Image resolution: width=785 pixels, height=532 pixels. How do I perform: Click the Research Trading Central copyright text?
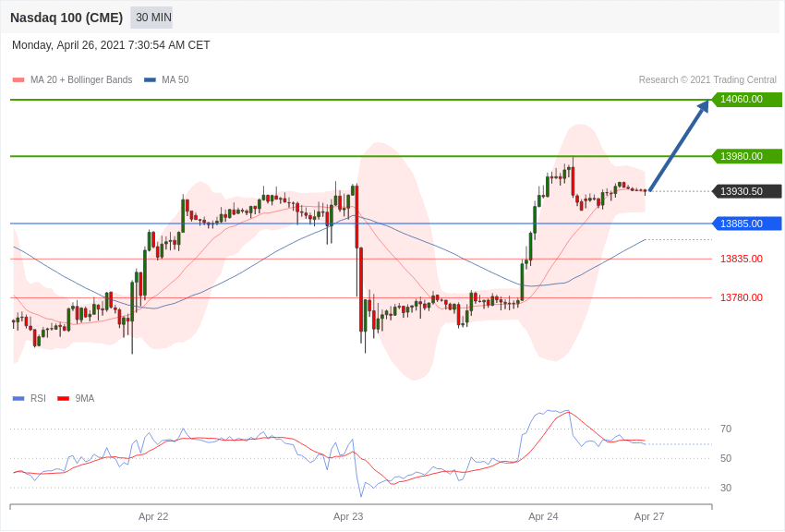(x=707, y=80)
